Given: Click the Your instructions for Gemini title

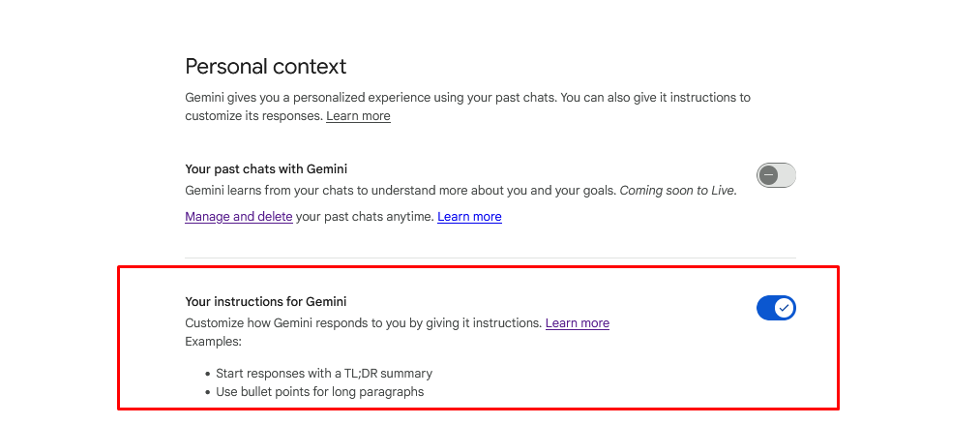Looking at the screenshot, I should (265, 302).
